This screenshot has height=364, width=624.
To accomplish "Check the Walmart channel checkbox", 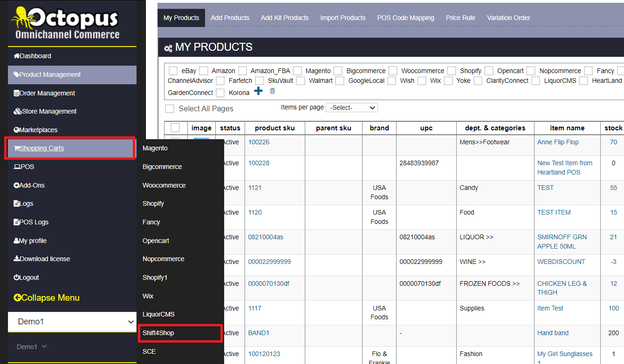I will (301, 81).
